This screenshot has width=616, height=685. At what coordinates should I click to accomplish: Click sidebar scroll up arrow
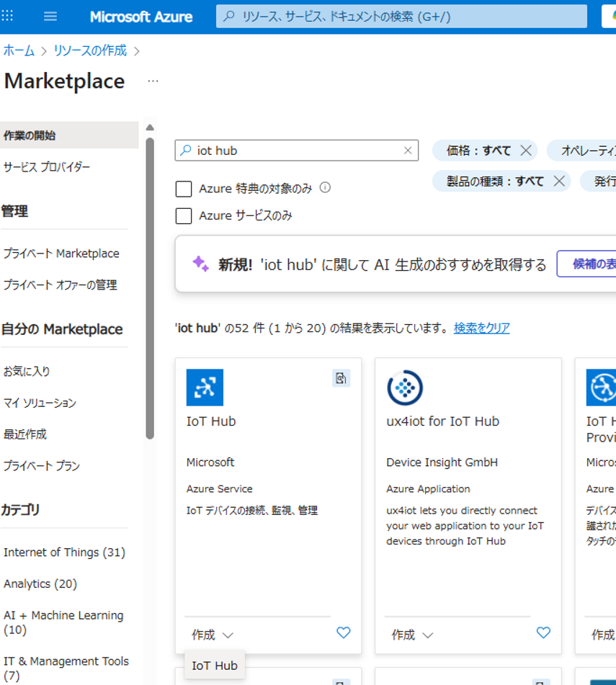point(150,127)
